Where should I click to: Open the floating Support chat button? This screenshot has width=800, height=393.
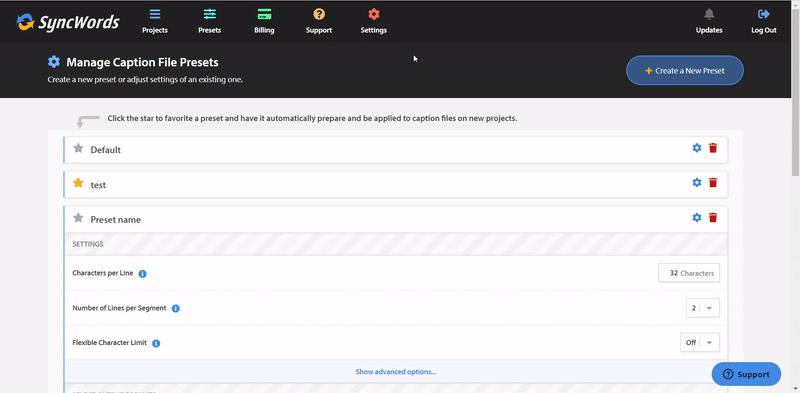tap(746, 374)
